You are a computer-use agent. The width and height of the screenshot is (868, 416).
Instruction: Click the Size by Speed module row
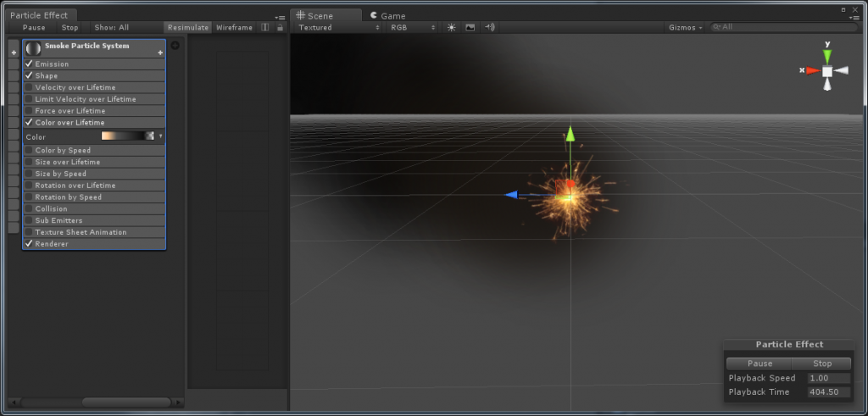tap(94, 174)
